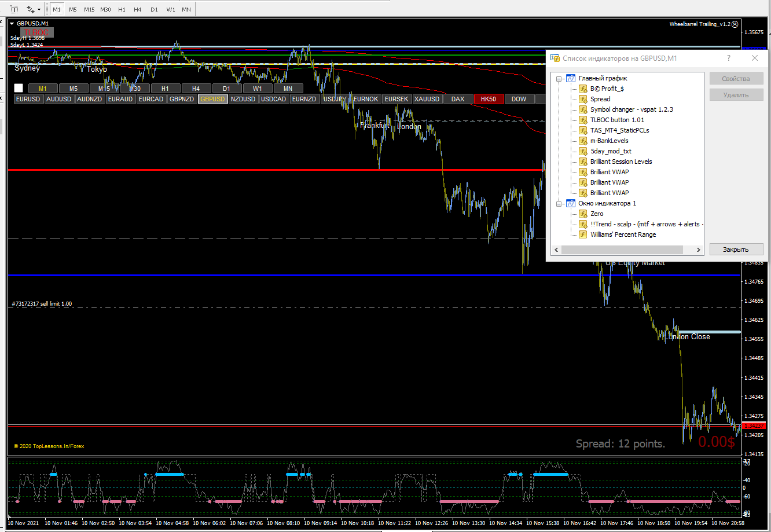Screen dimensions: 771x532
Task: Switch chart symbol to EURNZD
Action: 304,99
